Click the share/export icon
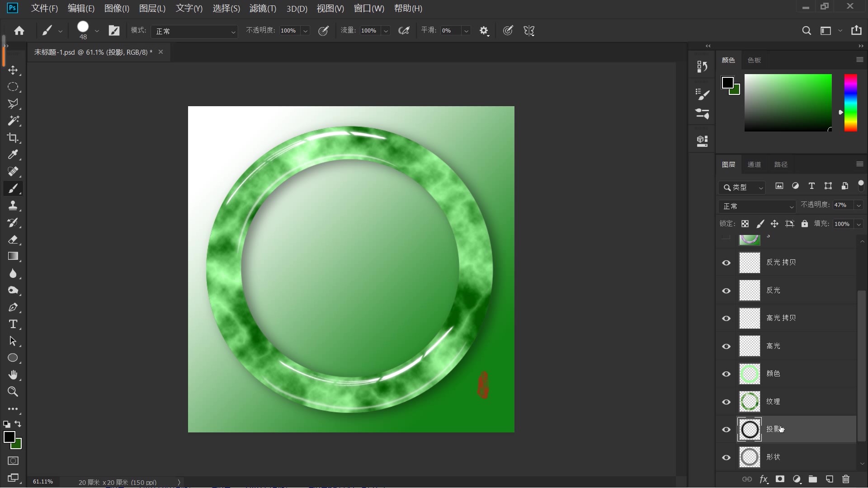The width and height of the screenshot is (868, 488). [856, 30]
